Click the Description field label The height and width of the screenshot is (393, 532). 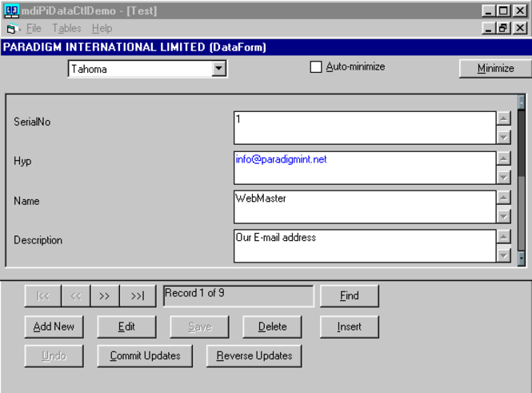[x=38, y=240]
